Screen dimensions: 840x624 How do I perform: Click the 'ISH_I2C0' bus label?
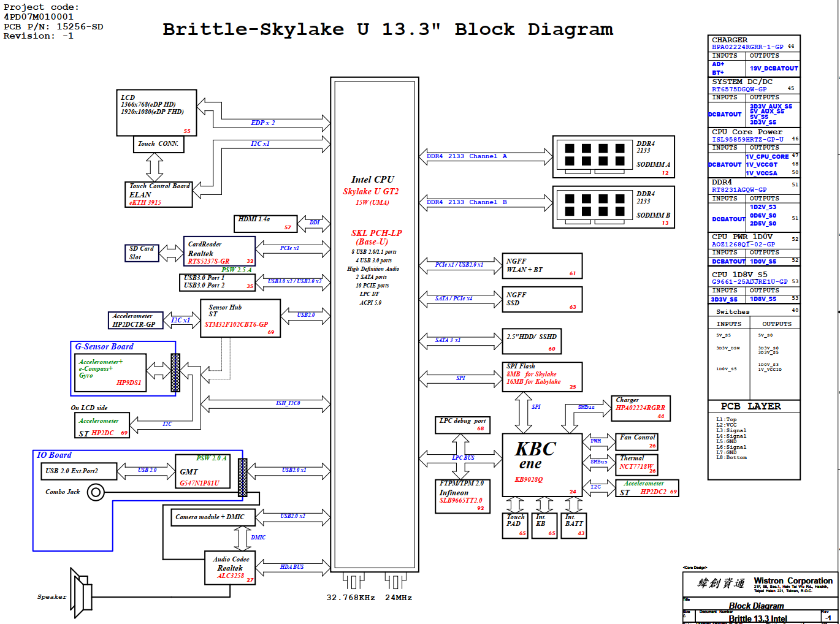click(x=288, y=403)
